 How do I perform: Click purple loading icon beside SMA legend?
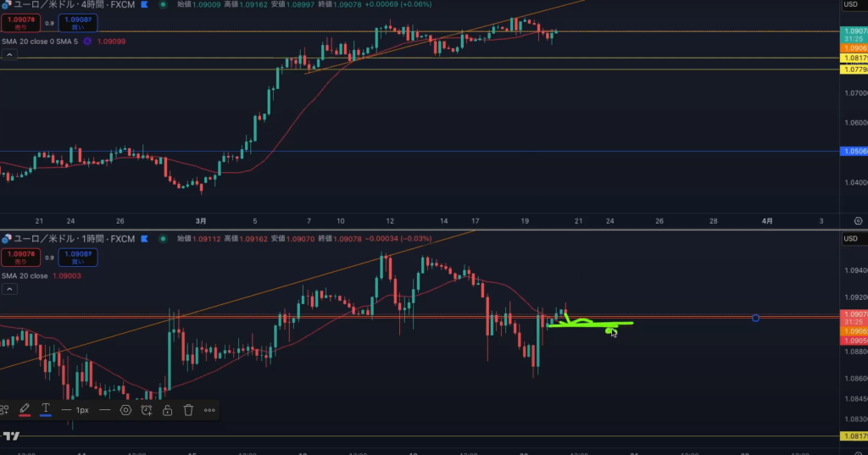pyautogui.click(x=87, y=42)
